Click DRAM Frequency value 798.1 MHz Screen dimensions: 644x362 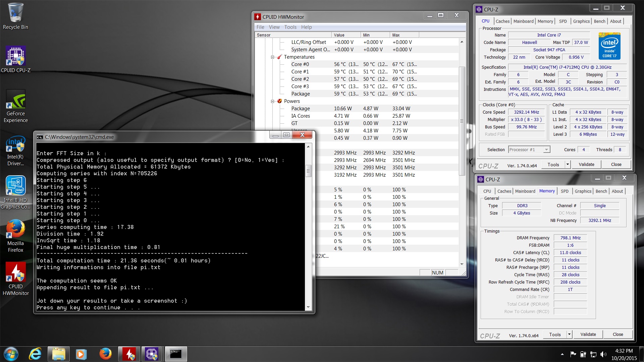(x=570, y=238)
